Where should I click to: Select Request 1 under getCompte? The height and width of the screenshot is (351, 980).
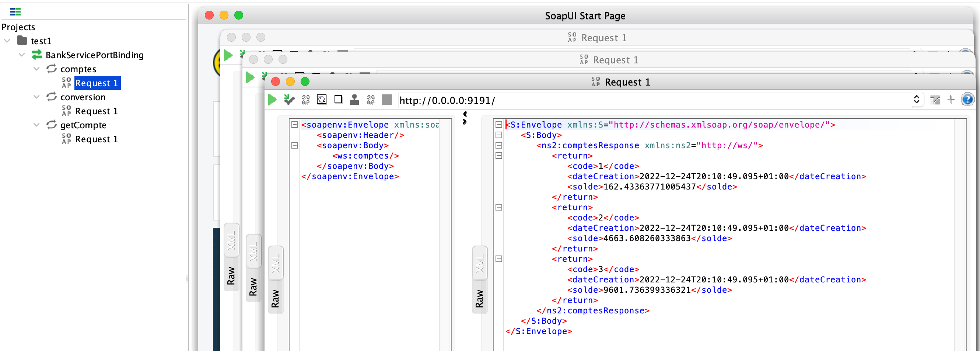(x=96, y=139)
